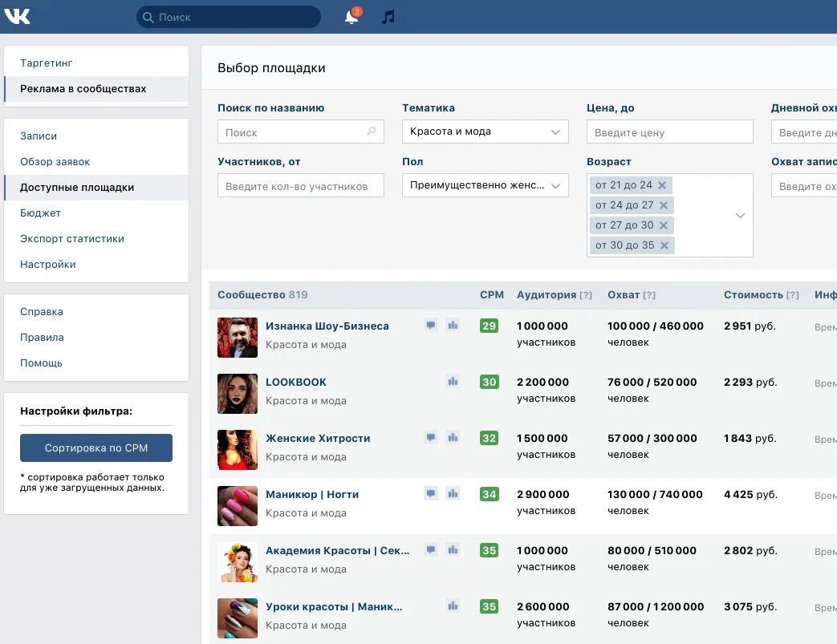Viewport: 837px width, 644px height.
Task: Open Экспорт статистики menu item
Action: (96, 238)
